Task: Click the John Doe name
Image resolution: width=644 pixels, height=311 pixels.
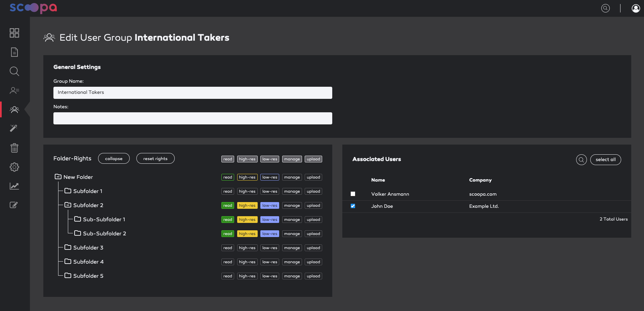Action: [x=382, y=206]
